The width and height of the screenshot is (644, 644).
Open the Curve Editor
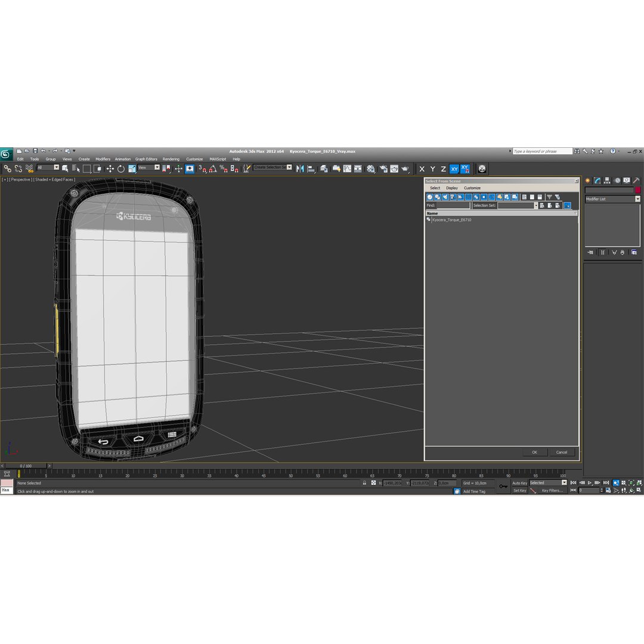[x=347, y=169]
